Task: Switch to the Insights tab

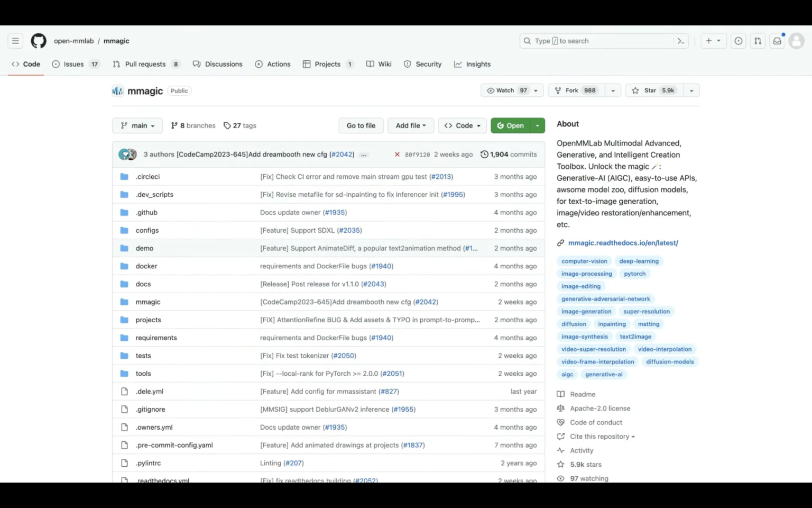Action: 472,64
